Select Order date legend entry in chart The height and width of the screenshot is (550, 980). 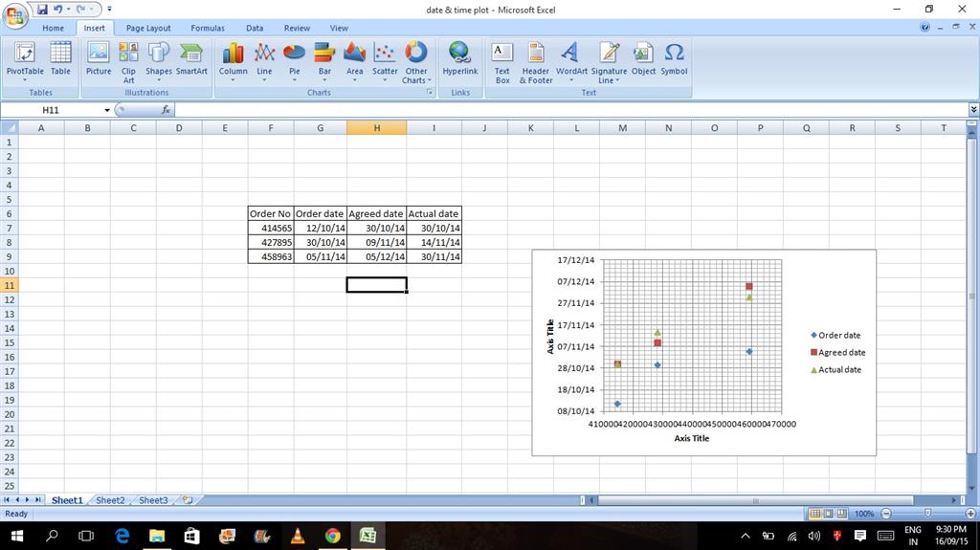point(835,335)
